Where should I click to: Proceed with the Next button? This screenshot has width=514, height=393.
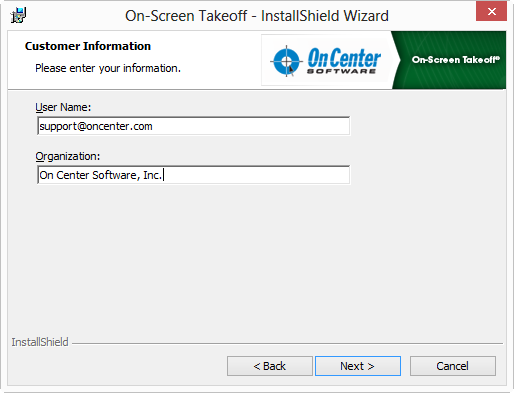(358, 366)
